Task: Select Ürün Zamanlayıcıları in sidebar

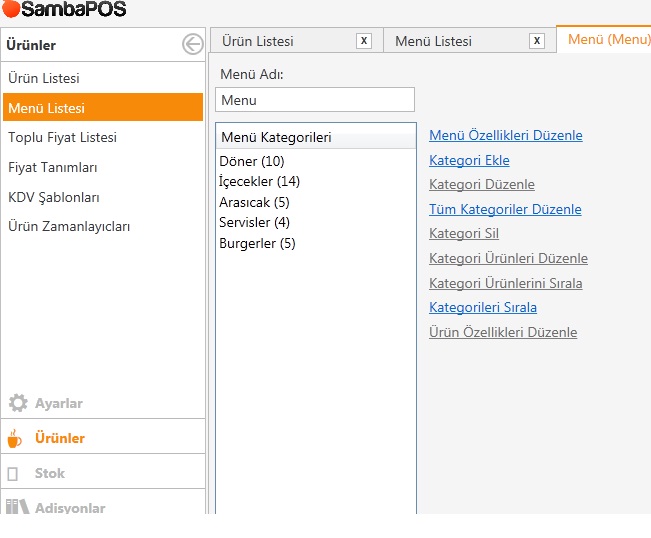Action: (x=69, y=226)
